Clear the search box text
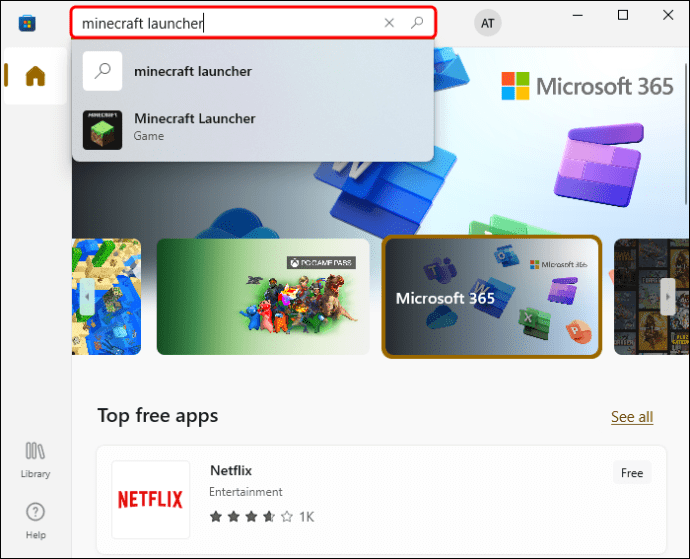 (x=389, y=23)
